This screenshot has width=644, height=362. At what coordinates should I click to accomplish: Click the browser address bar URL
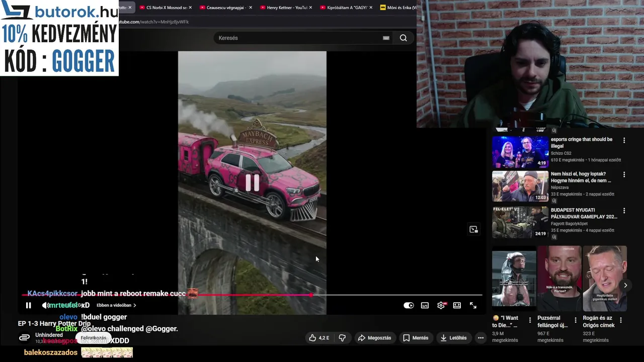(x=153, y=22)
